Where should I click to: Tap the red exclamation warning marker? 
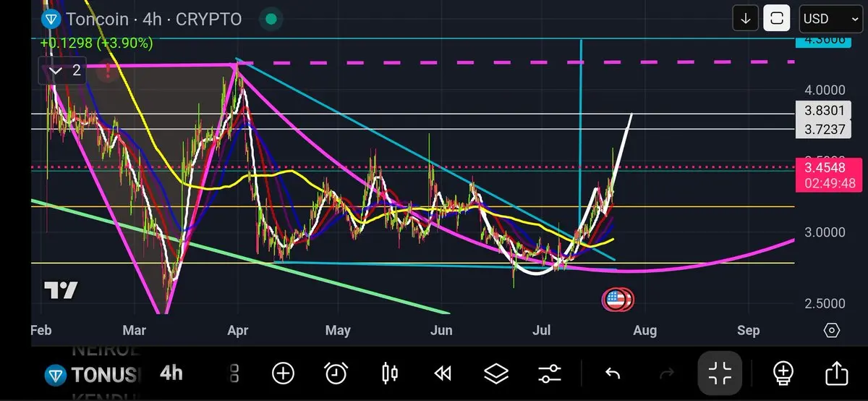tap(108, 71)
